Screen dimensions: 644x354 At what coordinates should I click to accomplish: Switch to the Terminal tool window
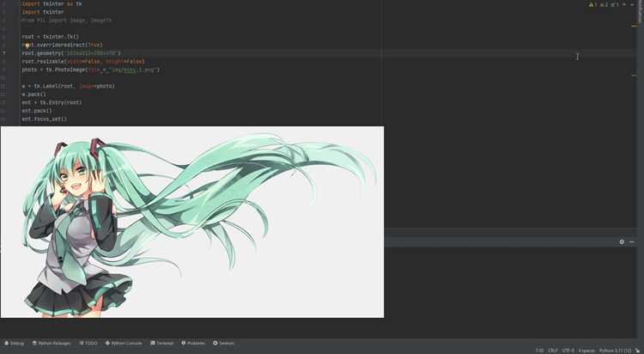[x=161, y=343]
